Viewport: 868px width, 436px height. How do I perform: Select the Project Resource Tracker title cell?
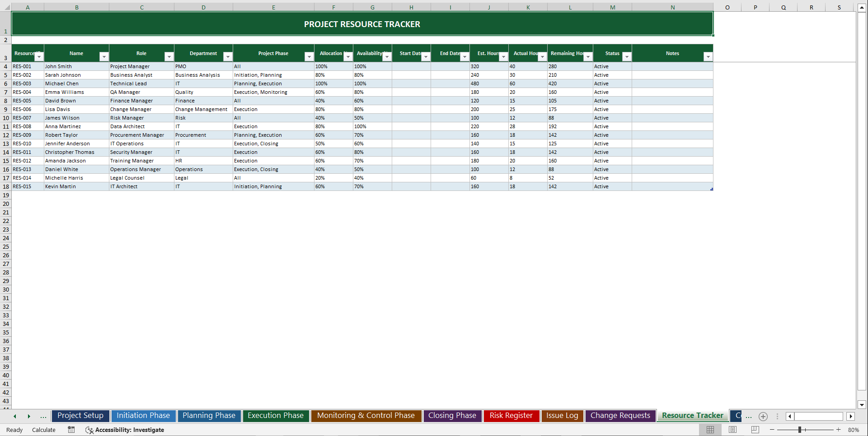[362, 24]
